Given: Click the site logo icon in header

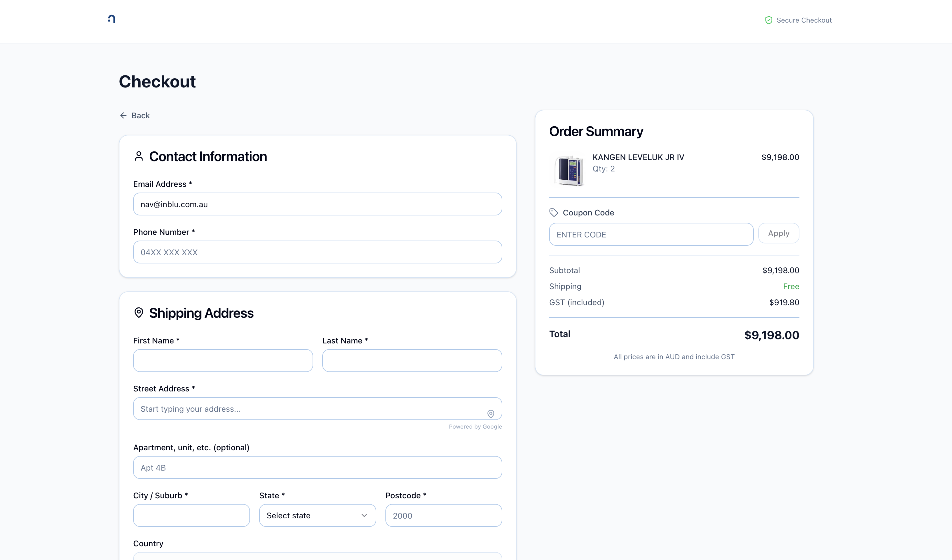Looking at the screenshot, I should [x=111, y=19].
